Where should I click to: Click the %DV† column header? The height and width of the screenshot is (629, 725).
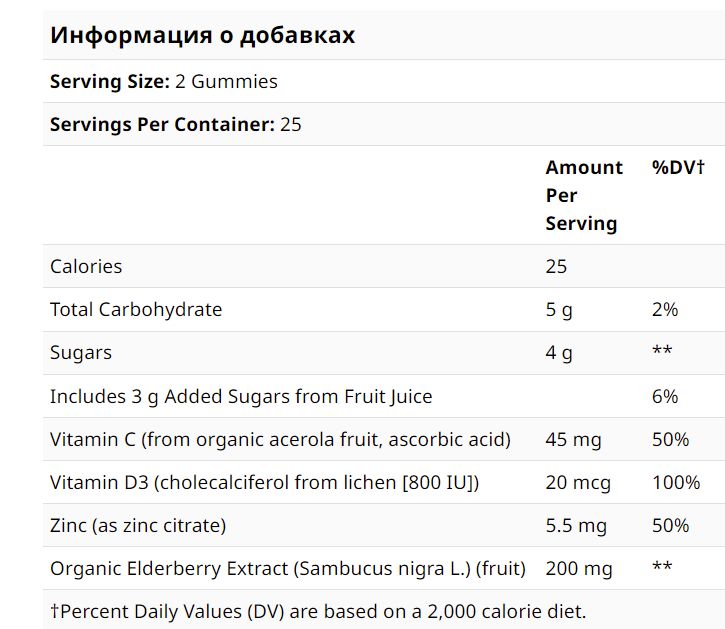pyautogui.click(x=679, y=168)
